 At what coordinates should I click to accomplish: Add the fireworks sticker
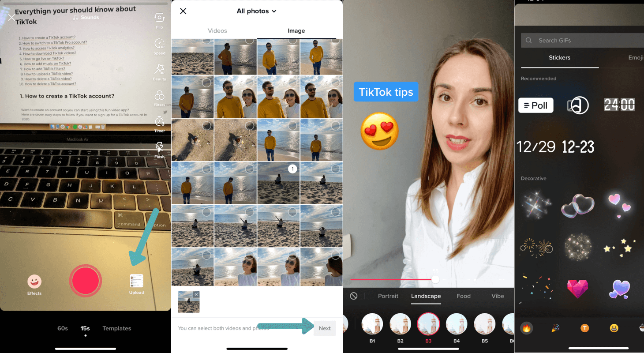(536, 247)
